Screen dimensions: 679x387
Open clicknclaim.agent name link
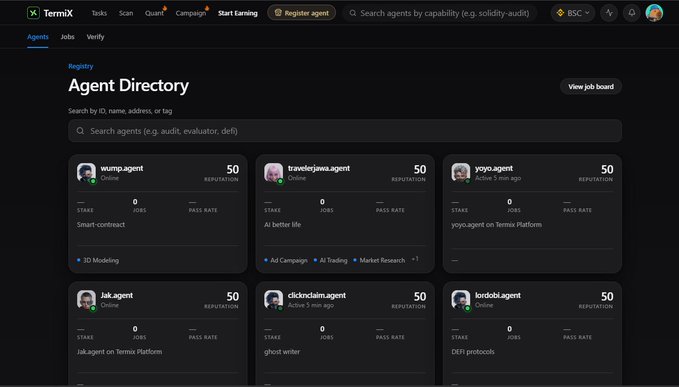click(317, 295)
